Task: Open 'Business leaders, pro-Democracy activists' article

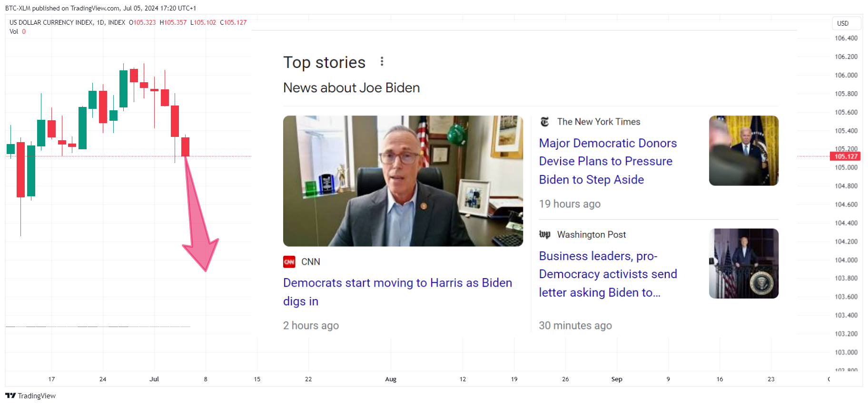Action: coord(608,274)
